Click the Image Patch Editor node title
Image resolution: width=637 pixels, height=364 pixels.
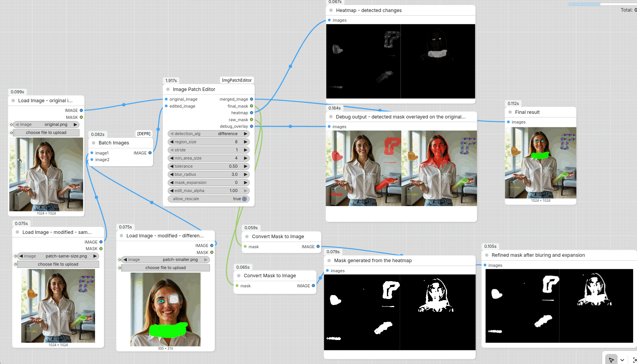coord(194,89)
